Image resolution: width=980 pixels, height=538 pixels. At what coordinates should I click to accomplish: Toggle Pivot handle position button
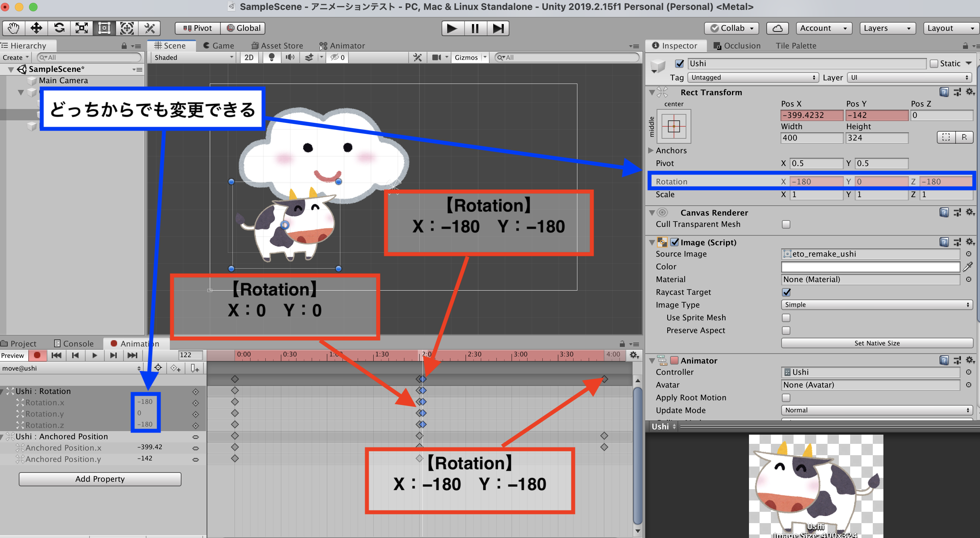pyautogui.click(x=197, y=28)
